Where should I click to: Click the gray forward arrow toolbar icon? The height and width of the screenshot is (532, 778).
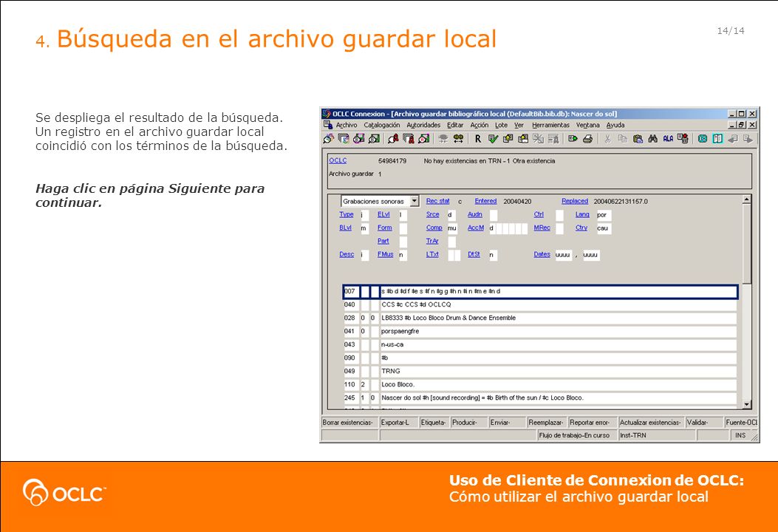748,139
